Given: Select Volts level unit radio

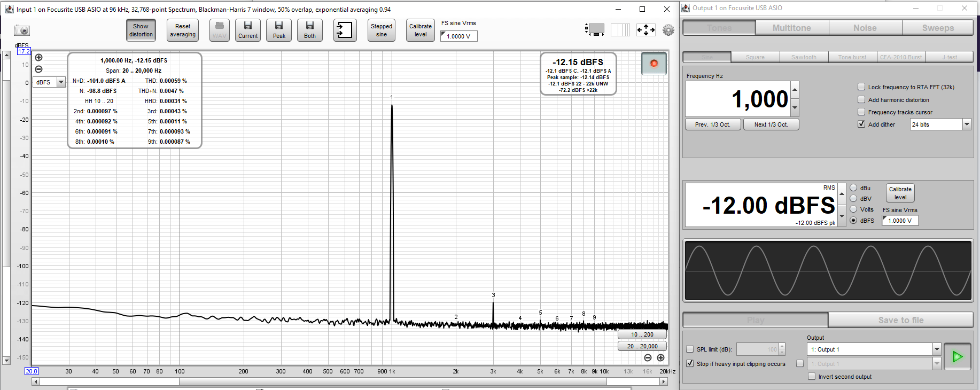Looking at the screenshot, I should click(x=853, y=209).
